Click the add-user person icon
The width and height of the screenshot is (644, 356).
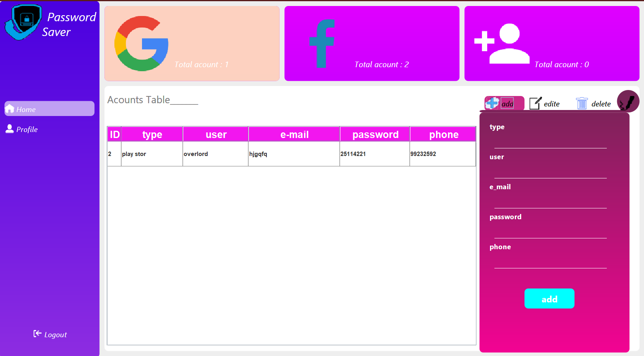coord(502,44)
